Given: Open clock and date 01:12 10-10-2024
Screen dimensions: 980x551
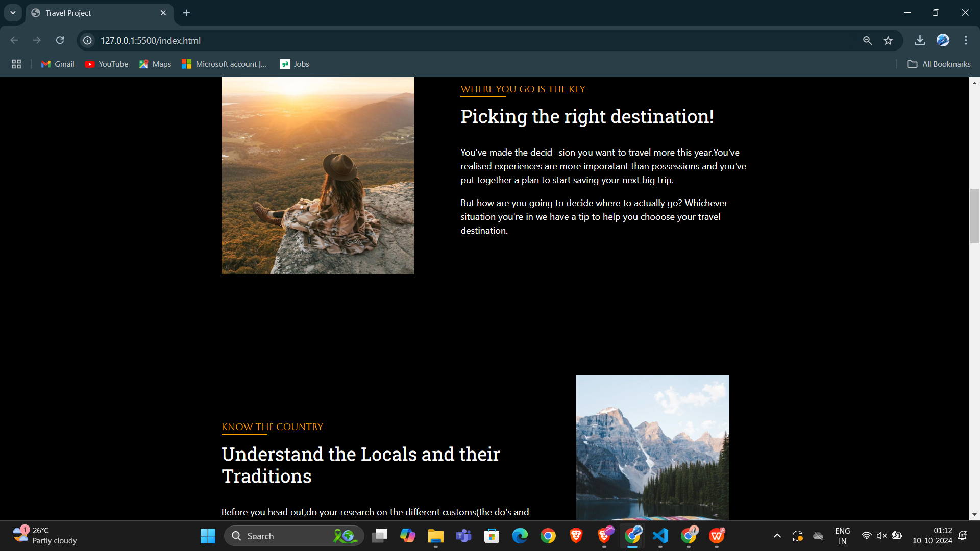Looking at the screenshot, I should [932, 536].
